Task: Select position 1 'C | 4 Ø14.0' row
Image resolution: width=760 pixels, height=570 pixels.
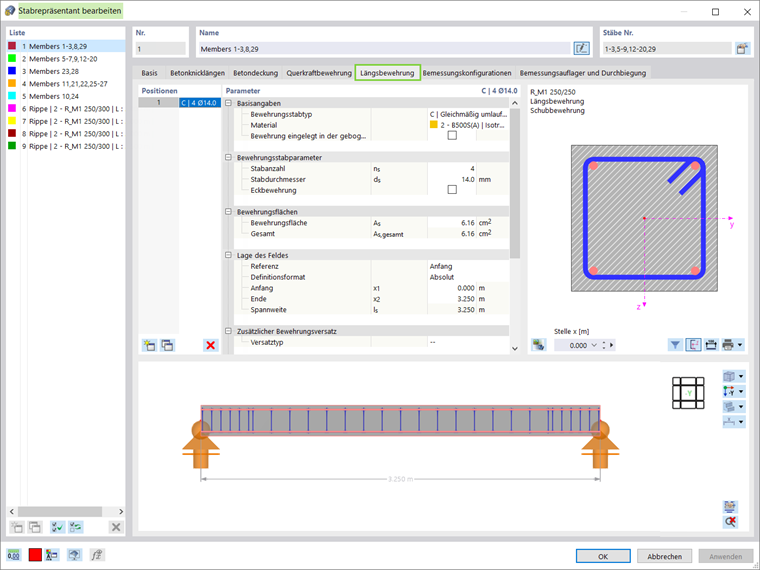Action: (x=180, y=103)
